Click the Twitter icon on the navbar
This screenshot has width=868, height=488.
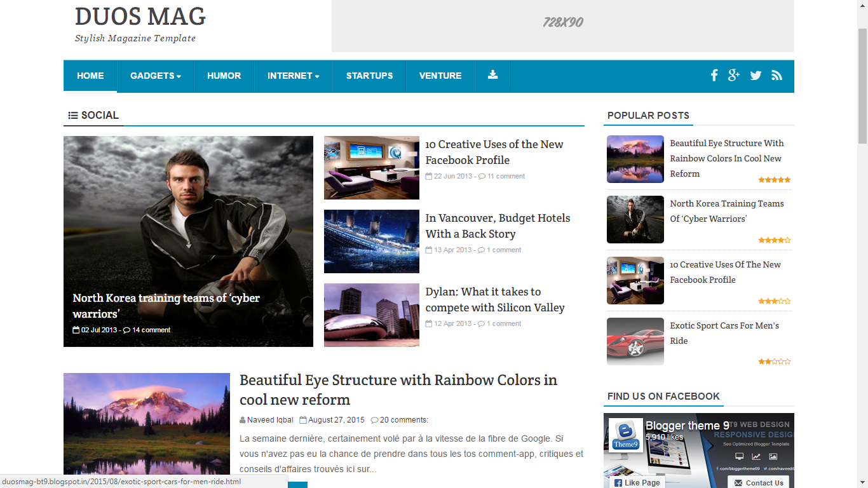[x=756, y=76]
